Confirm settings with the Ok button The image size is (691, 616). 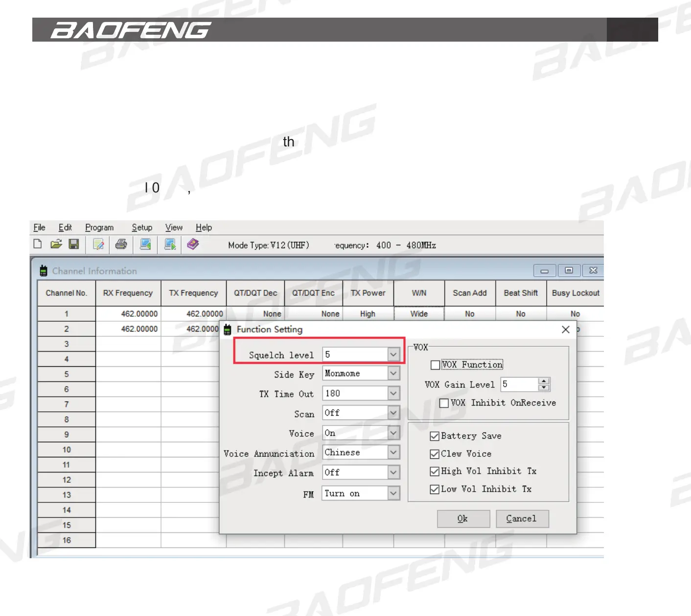tap(463, 519)
